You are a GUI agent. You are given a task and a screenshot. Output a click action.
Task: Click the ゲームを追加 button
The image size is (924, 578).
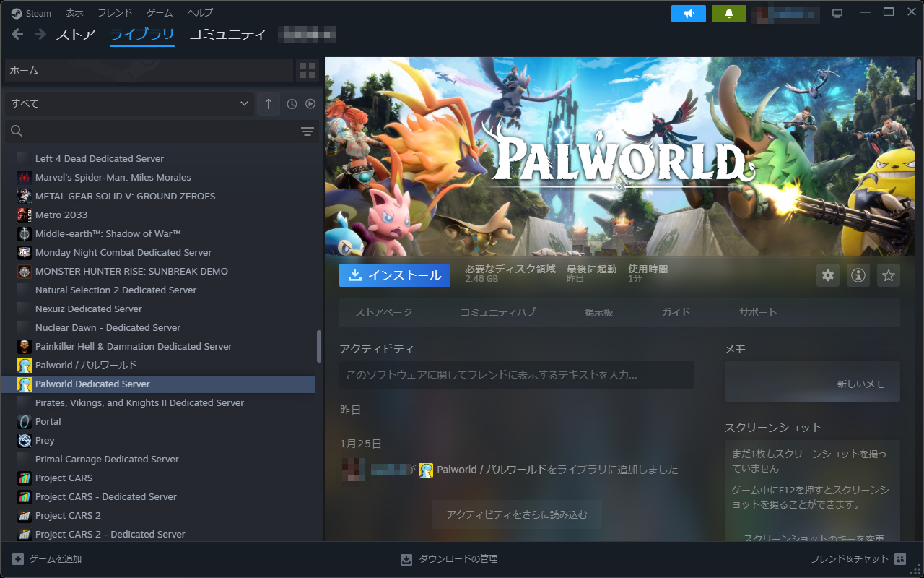pyautogui.click(x=47, y=559)
